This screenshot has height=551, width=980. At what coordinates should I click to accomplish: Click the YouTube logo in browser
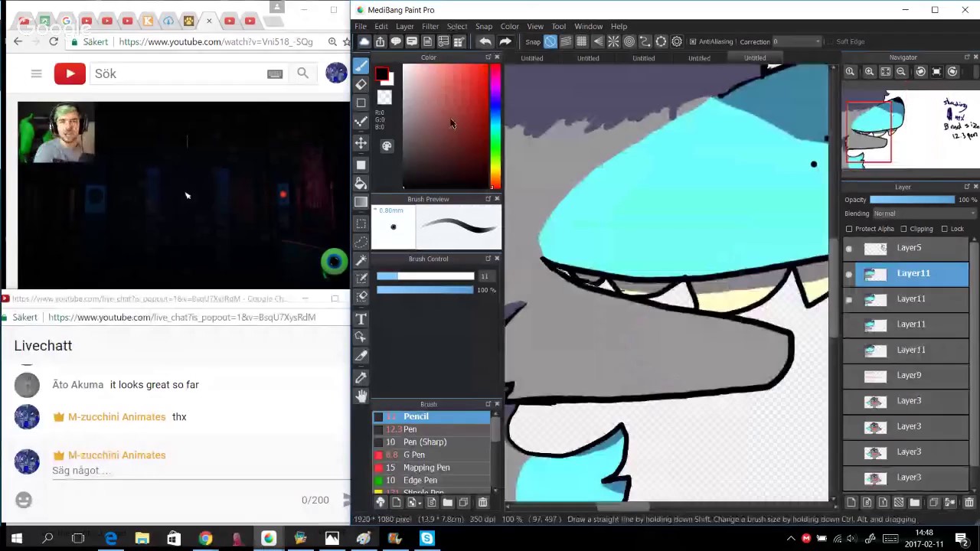pyautogui.click(x=70, y=73)
